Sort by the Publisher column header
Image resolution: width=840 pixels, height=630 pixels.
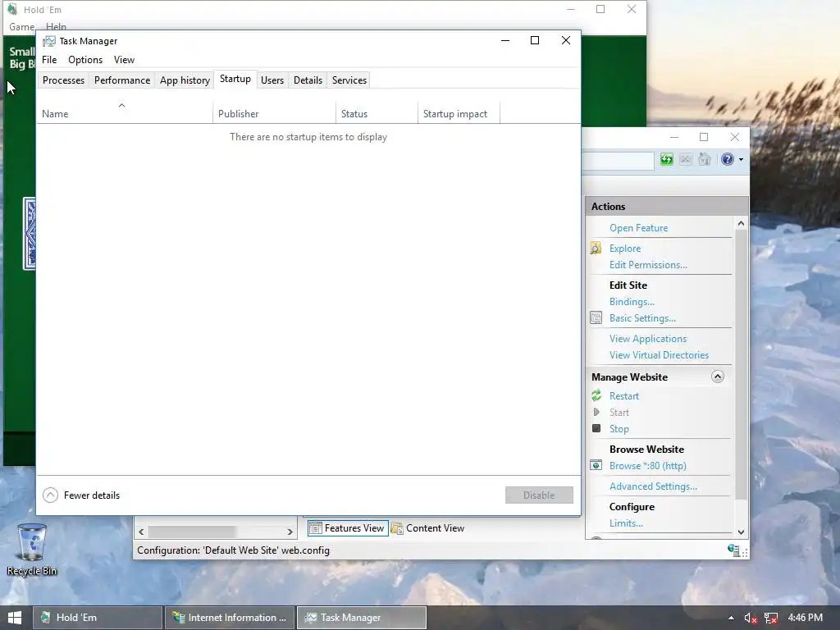[x=274, y=113]
